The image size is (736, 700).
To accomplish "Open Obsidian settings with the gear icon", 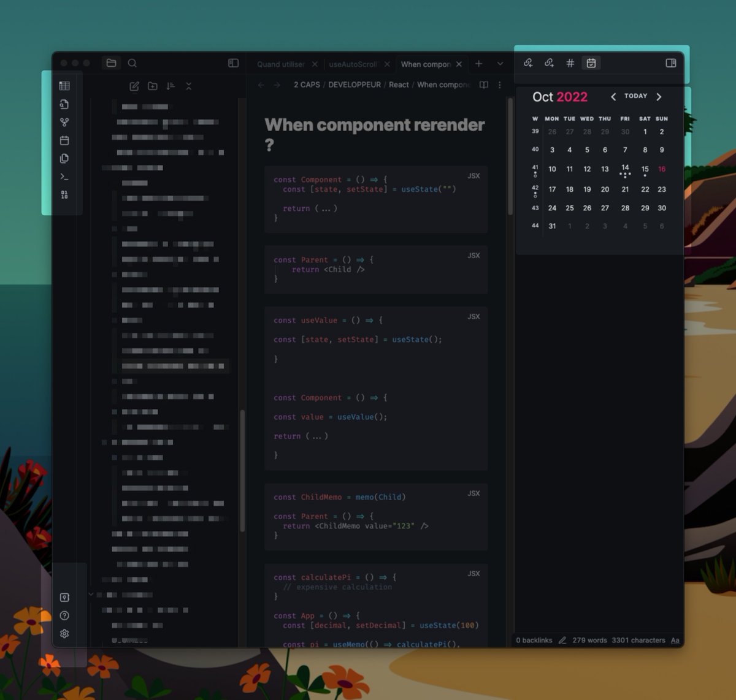I will coord(64,633).
